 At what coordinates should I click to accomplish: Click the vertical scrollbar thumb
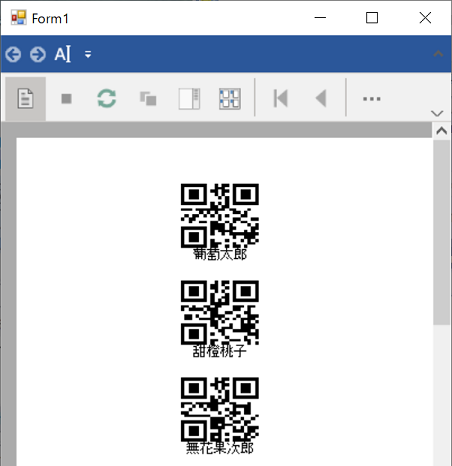pyautogui.click(x=442, y=232)
